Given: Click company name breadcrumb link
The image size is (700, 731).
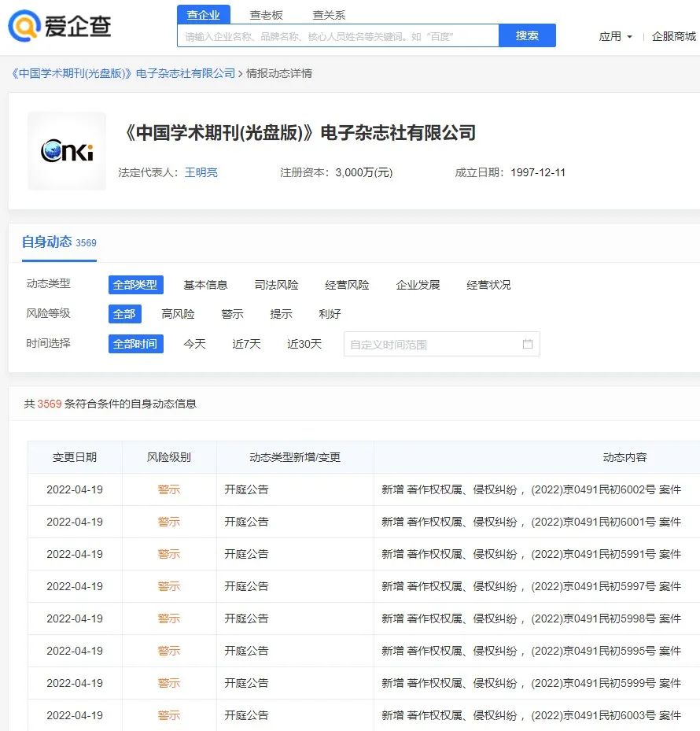Looking at the screenshot, I should coord(123,73).
